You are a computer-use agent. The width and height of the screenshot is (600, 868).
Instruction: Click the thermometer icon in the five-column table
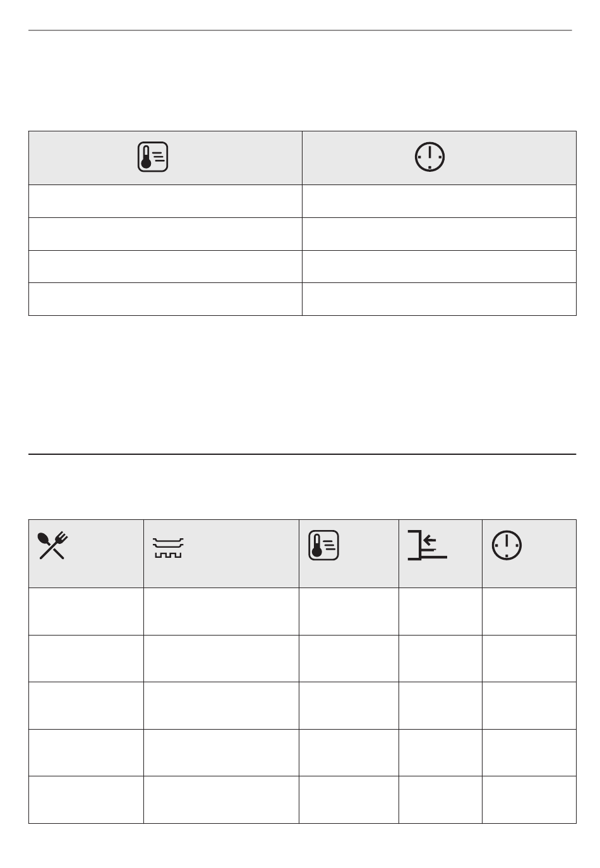pos(324,545)
